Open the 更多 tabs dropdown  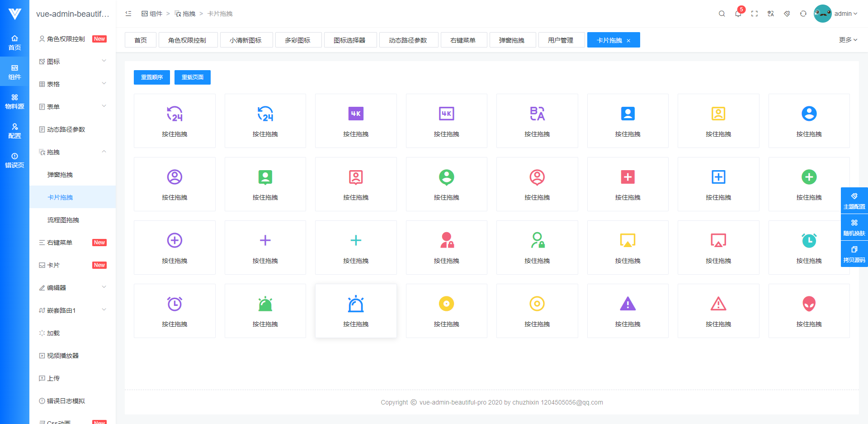[848, 40]
